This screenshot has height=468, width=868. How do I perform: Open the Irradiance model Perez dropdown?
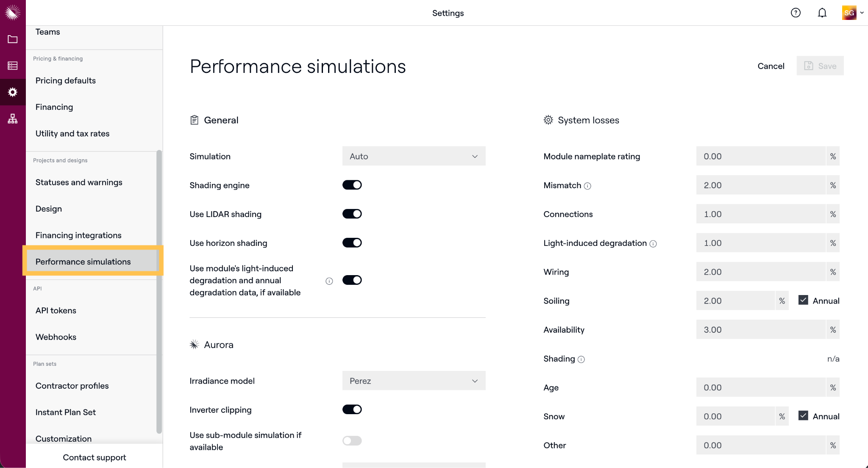[414, 381]
